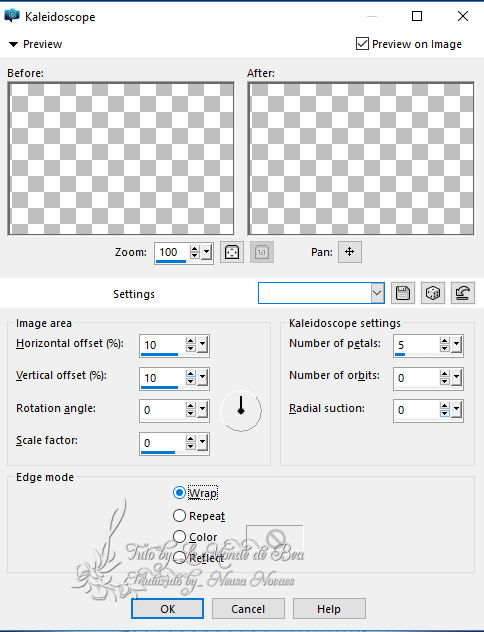484x632 pixels.
Task: Choose the Color edge mode option
Action: tap(179, 536)
